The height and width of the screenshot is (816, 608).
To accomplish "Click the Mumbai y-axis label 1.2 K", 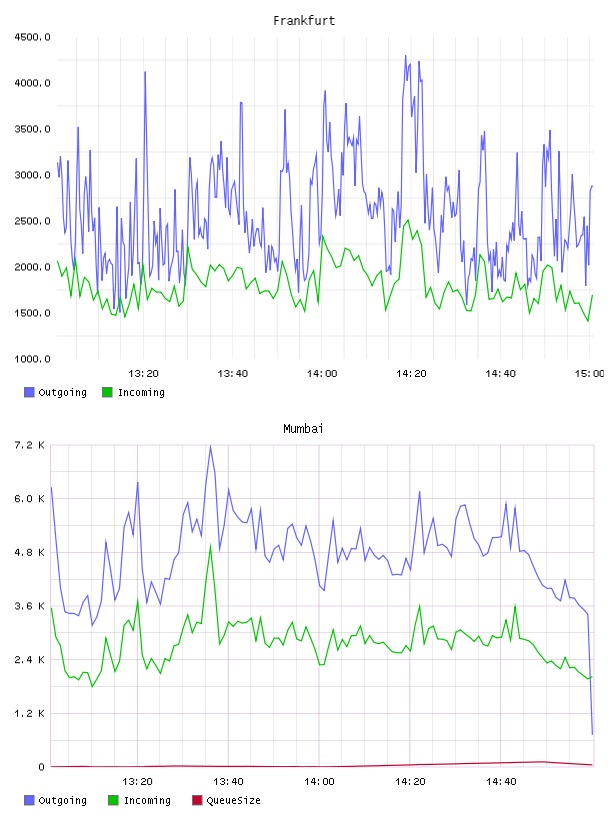I will 29,713.
